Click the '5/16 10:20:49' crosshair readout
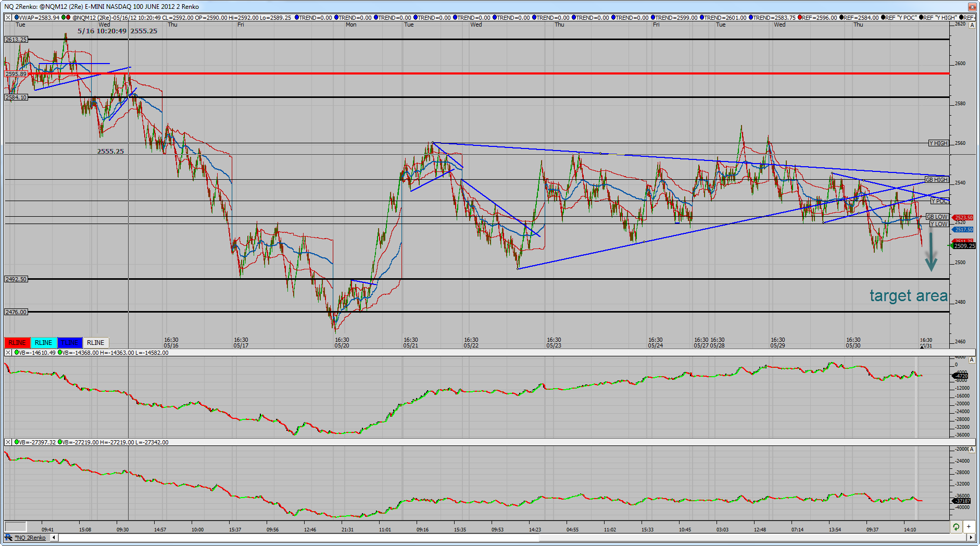980x546 pixels. coord(102,31)
